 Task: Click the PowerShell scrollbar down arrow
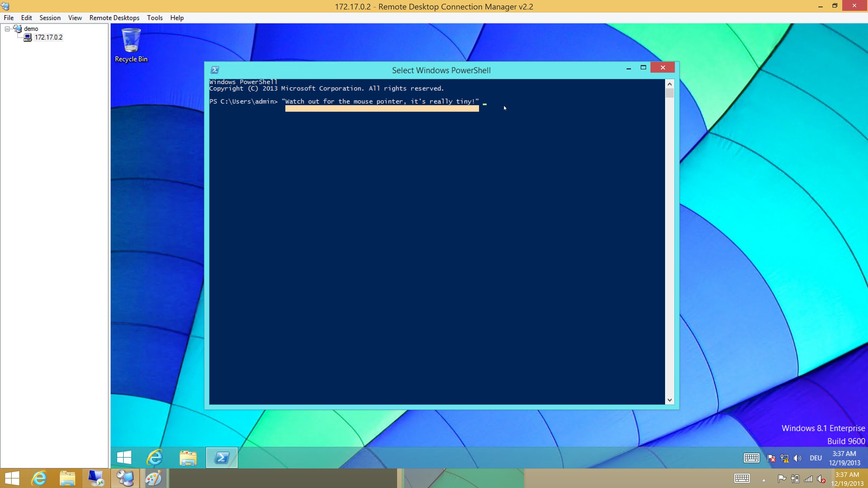coord(669,400)
